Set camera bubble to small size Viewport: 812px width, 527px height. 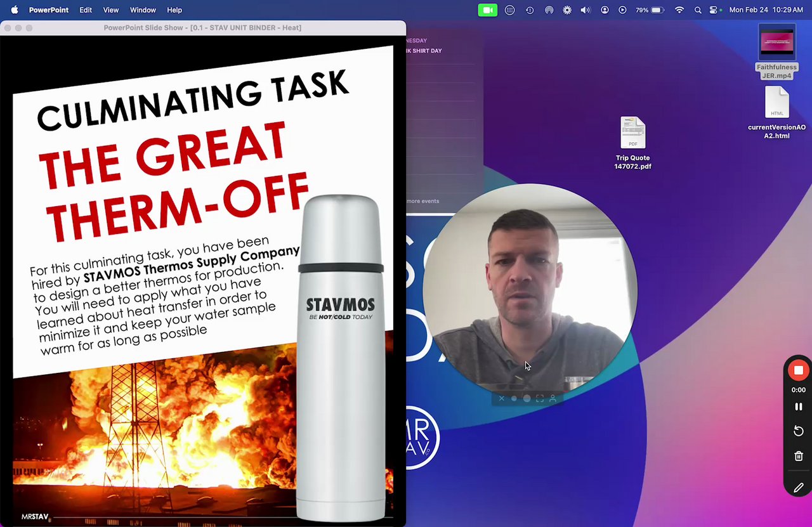tap(514, 399)
